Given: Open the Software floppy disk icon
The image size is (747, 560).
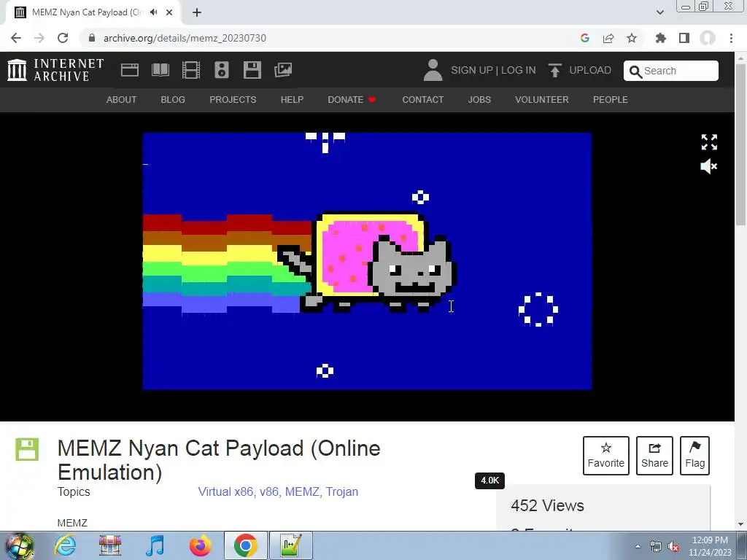Looking at the screenshot, I should click(252, 70).
